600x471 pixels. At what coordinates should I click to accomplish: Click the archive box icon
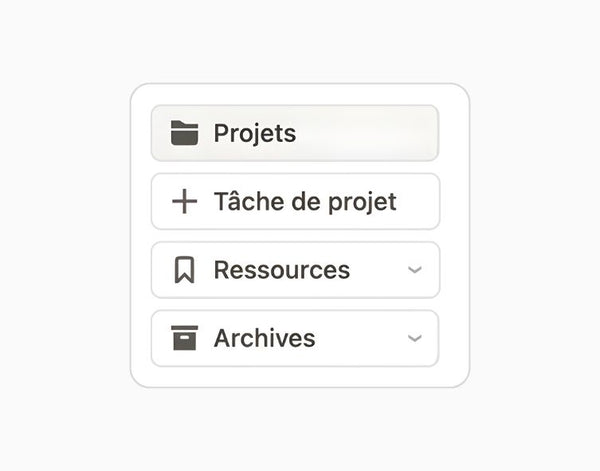tap(184, 338)
